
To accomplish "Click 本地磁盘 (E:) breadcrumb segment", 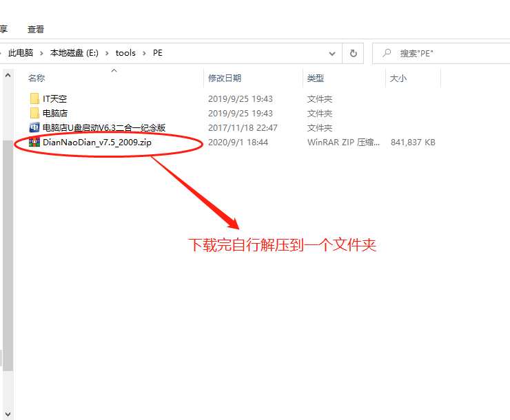I will pyautogui.click(x=74, y=53).
